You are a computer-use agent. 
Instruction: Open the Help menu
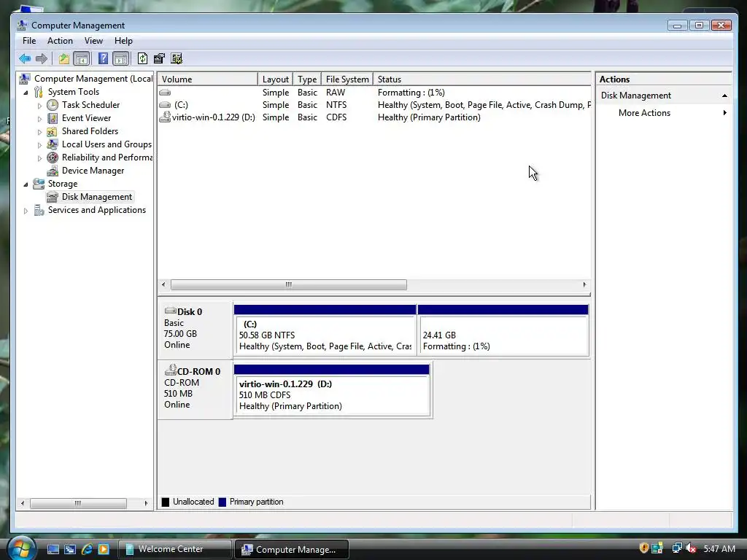point(123,41)
